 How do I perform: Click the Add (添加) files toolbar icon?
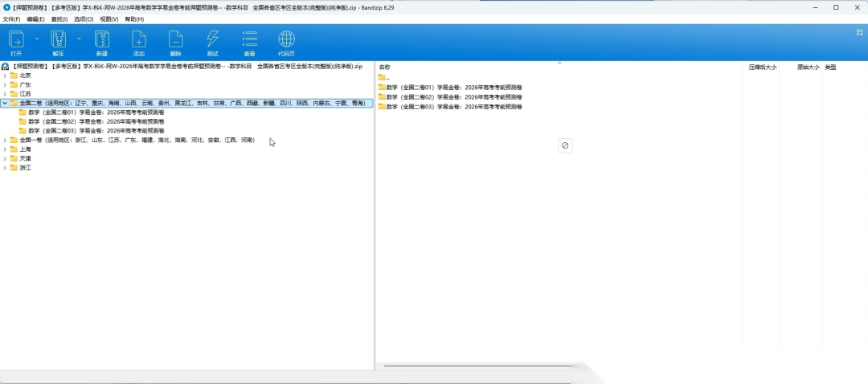tap(138, 39)
